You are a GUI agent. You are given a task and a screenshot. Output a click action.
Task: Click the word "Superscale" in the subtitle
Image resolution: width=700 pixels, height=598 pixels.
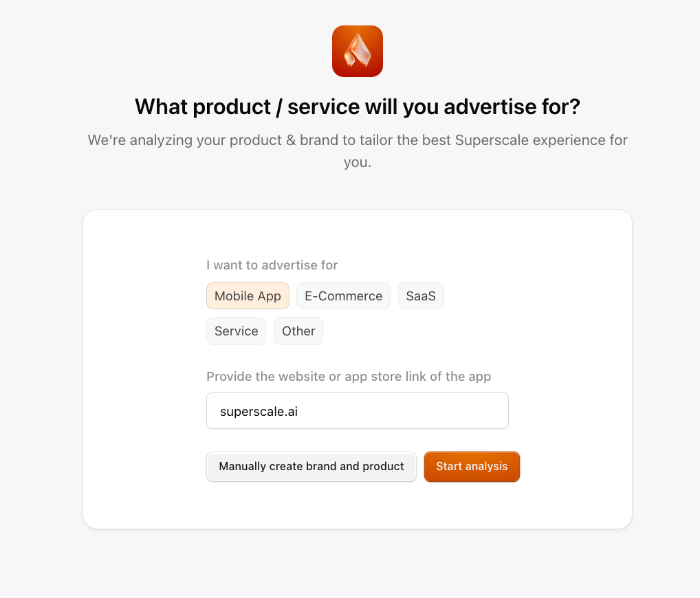point(488,141)
